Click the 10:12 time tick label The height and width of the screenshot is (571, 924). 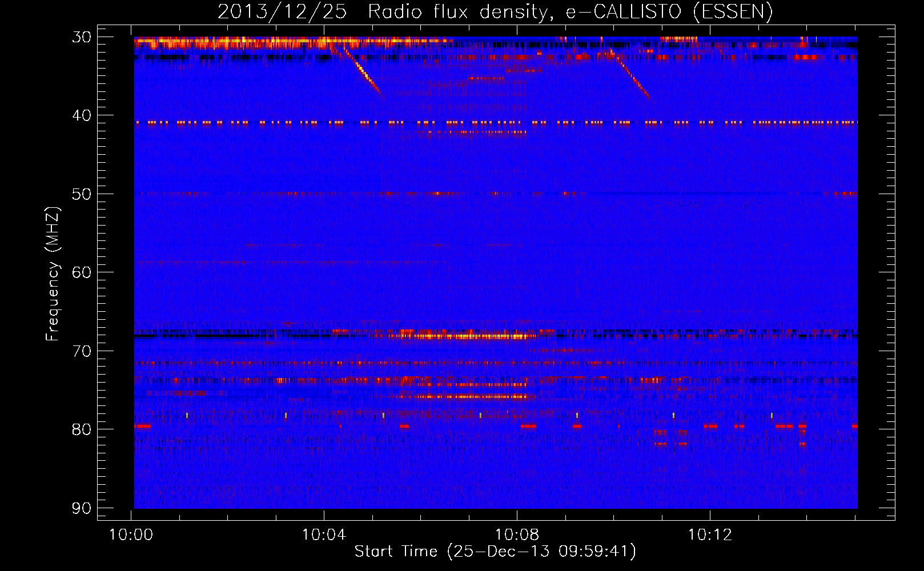click(x=710, y=535)
